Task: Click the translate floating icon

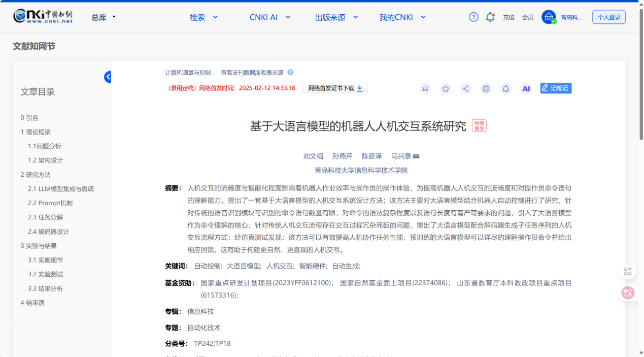Action: pyautogui.click(x=628, y=293)
